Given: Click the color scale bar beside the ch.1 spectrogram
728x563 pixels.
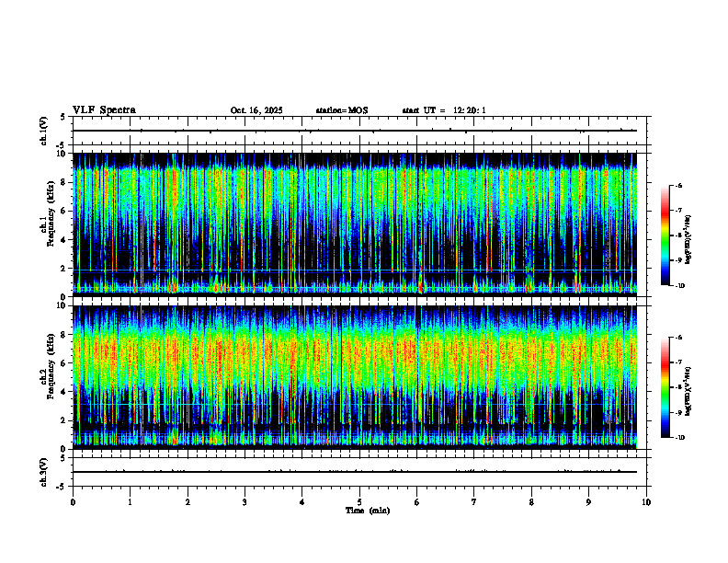Looking at the screenshot, I should click(665, 236).
